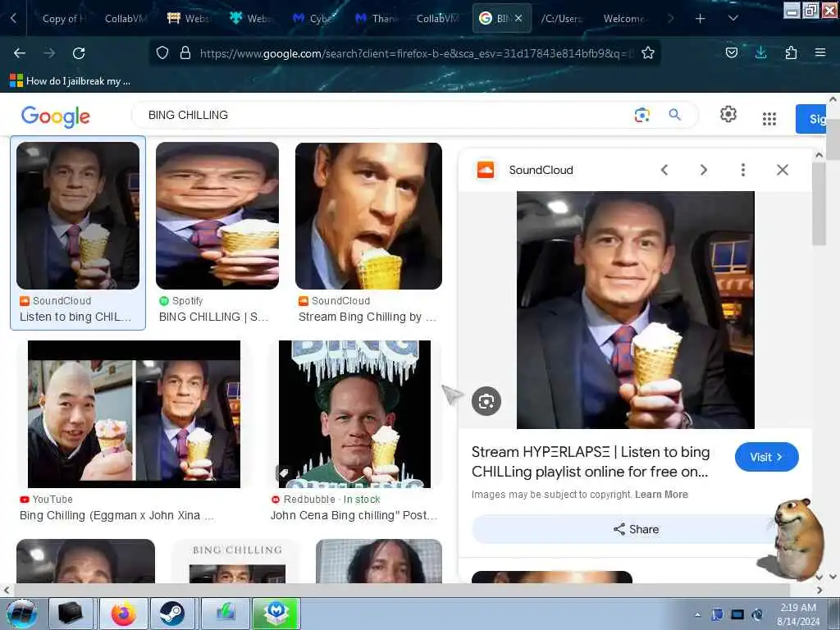Show hidden system tray icons
This screenshot has height=630, width=840.
click(x=697, y=614)
